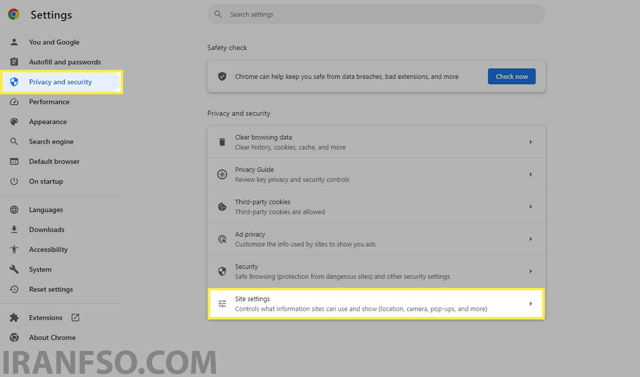Click the Chrome icon next to About Chrome
The width and height of the screenshot is (640, 377).
(x=14, y=337)
